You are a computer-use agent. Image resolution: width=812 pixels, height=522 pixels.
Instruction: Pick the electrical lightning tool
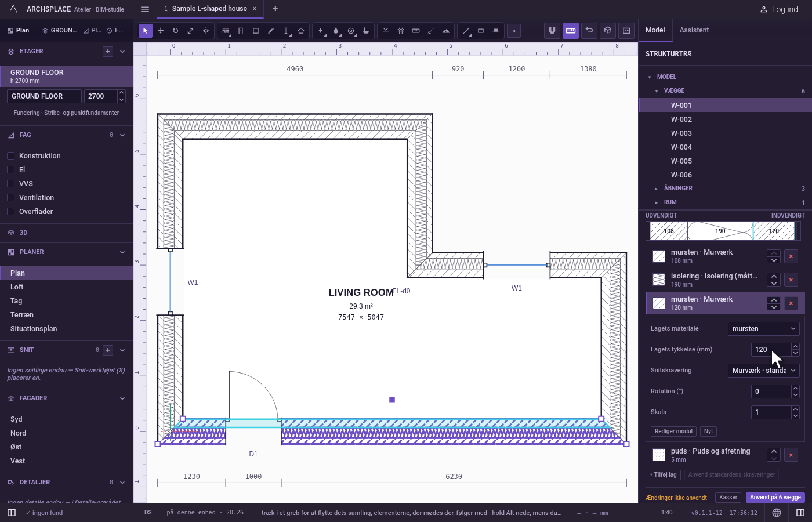(321, 31)
